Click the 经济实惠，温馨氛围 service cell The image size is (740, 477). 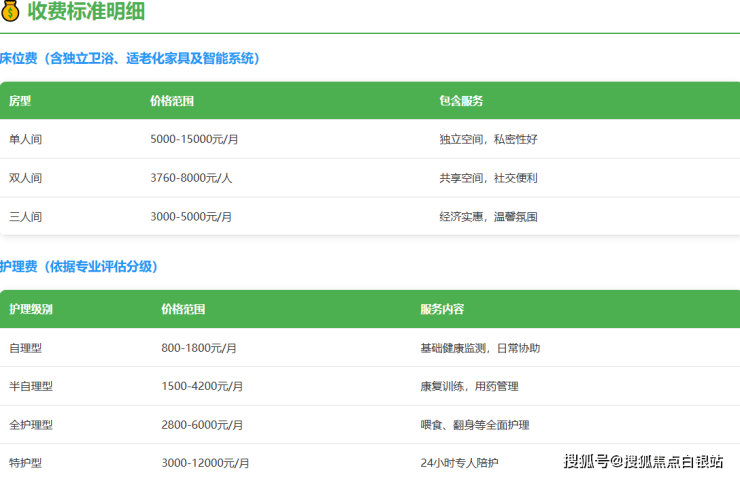click(x=488, y=216)
